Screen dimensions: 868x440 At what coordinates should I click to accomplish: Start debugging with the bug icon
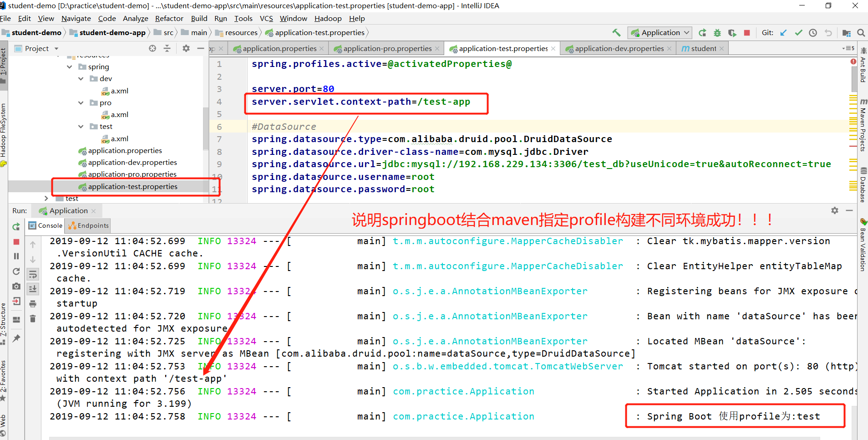[717, 33]
